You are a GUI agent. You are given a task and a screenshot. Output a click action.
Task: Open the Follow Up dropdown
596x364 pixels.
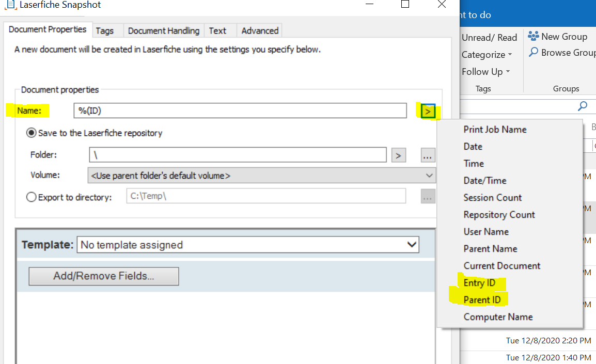click(485, 72)
